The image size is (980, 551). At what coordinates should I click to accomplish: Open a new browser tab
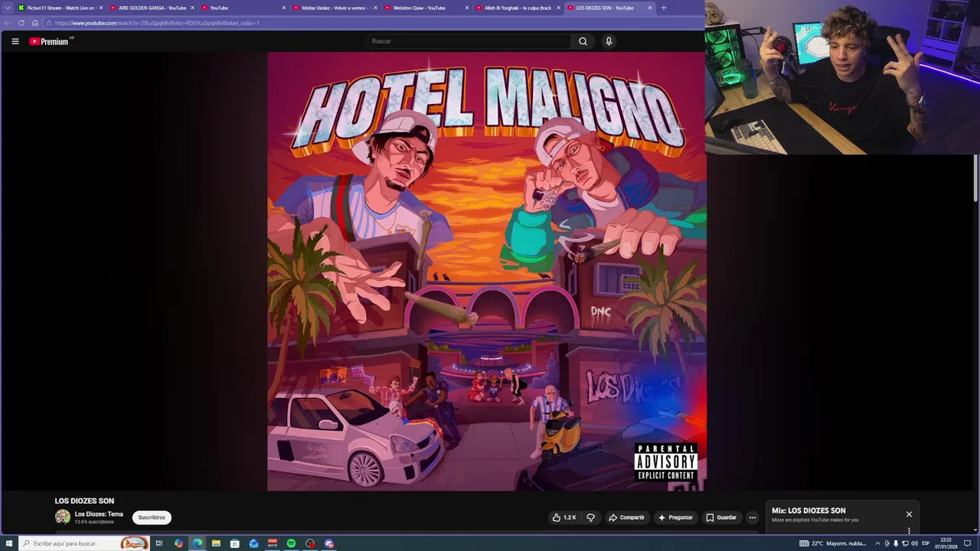pos(663,8)
